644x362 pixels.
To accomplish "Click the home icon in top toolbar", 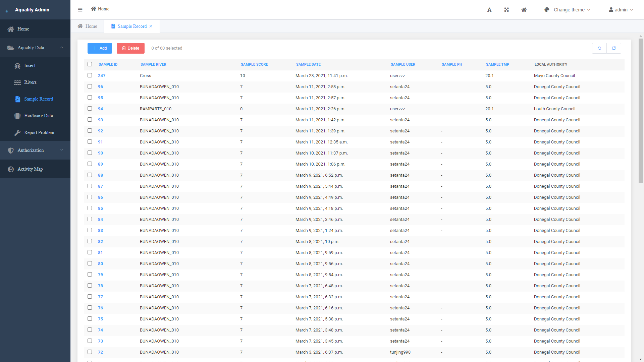I will point(524,10).
